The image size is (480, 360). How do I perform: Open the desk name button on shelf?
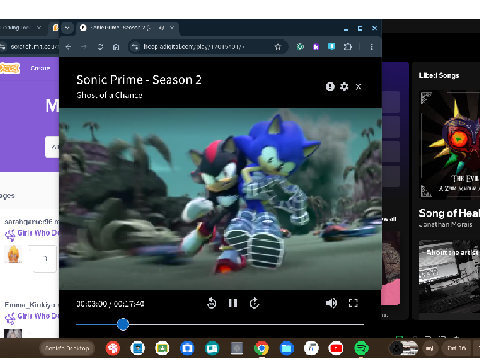point(68,348)
